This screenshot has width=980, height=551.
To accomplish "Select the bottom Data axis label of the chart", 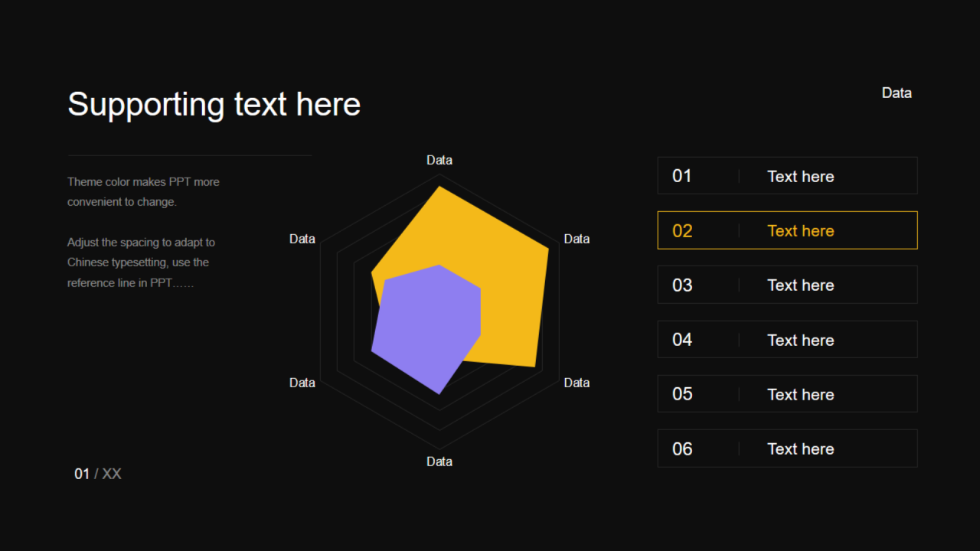I will (x=439, y=461).
